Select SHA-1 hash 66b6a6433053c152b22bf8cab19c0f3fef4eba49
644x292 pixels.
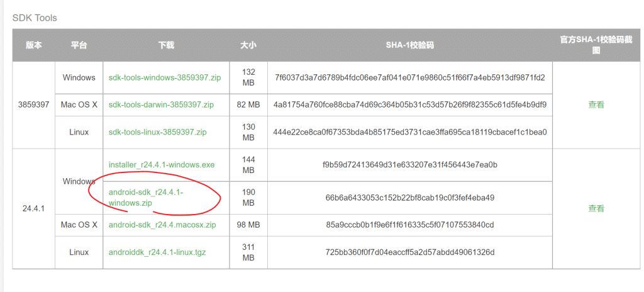click(410, 198)
